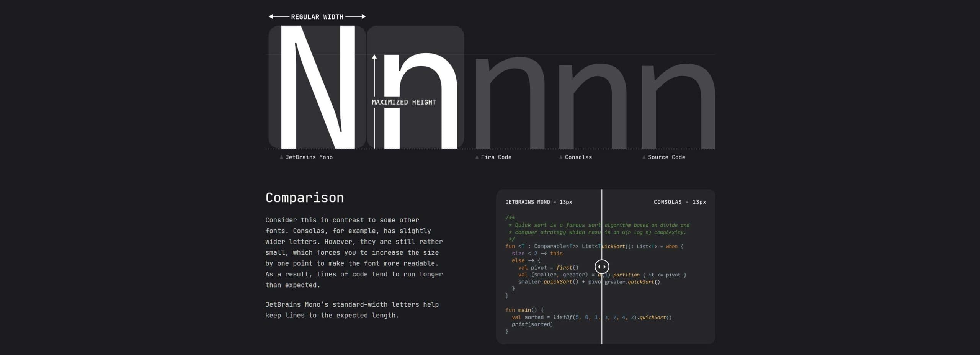Click the code comparison slider handle
Screen dimensions: 980x355
602,267
